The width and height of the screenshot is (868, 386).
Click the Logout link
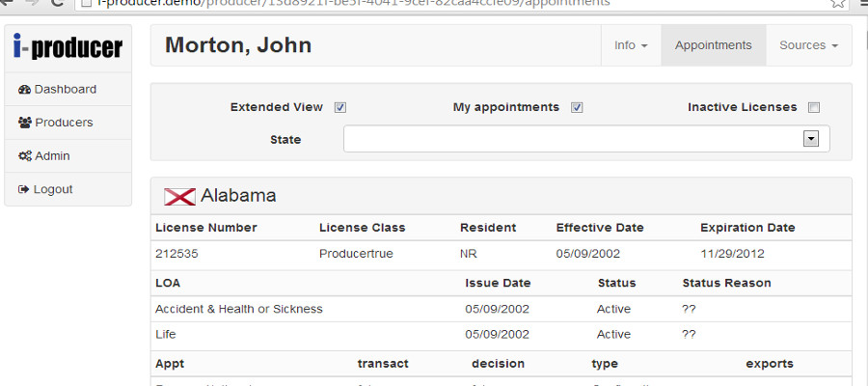53,189
